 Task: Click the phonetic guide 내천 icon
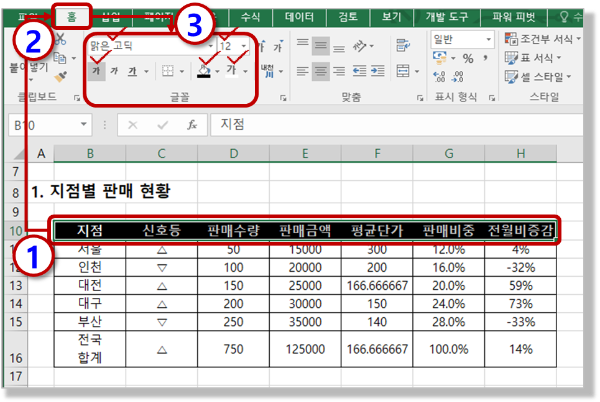[269, 71]
